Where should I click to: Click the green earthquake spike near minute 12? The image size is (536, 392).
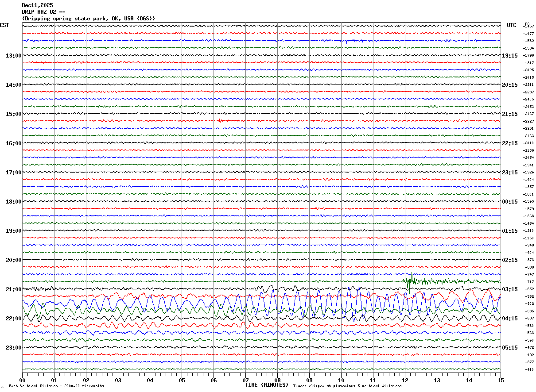[411, 281]
